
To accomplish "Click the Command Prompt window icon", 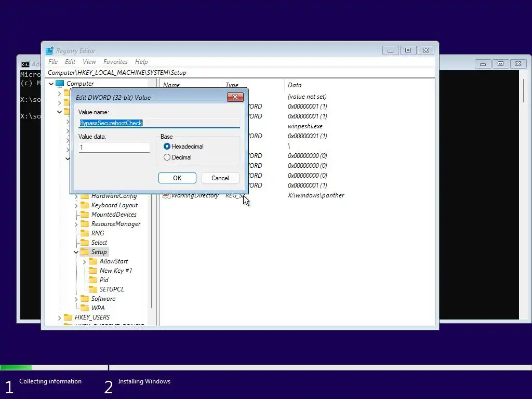I will tap(25, 64).
